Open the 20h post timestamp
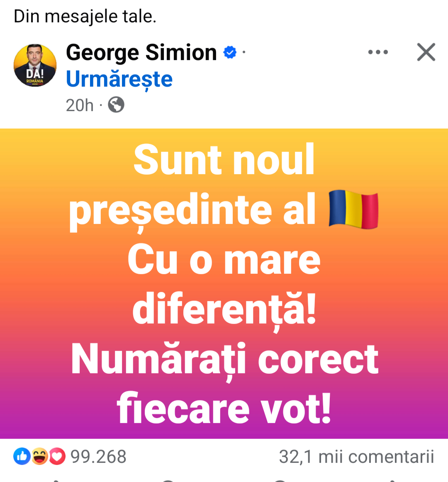Image resolution: width=448 pixels, height=482 pixels. pos(80,105)
